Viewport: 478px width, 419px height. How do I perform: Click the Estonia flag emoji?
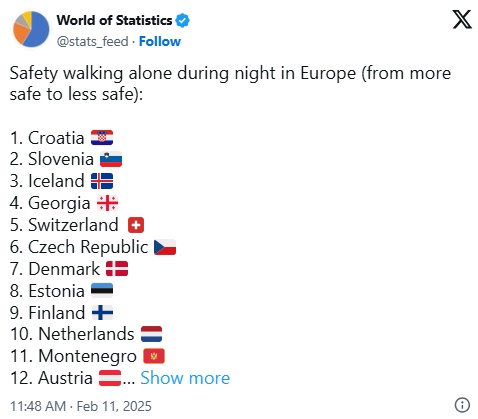tap(102, 291)
